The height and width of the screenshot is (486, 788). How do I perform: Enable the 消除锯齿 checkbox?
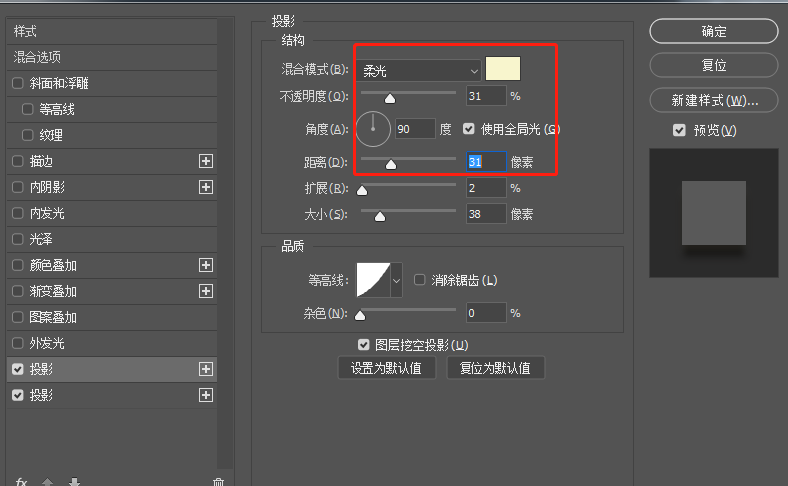coord(420,280)
